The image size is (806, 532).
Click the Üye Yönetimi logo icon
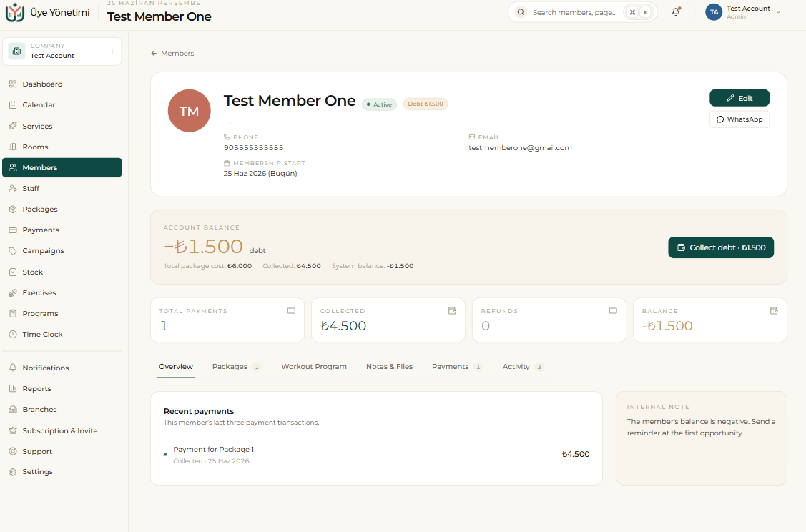[x=15, y=12]
